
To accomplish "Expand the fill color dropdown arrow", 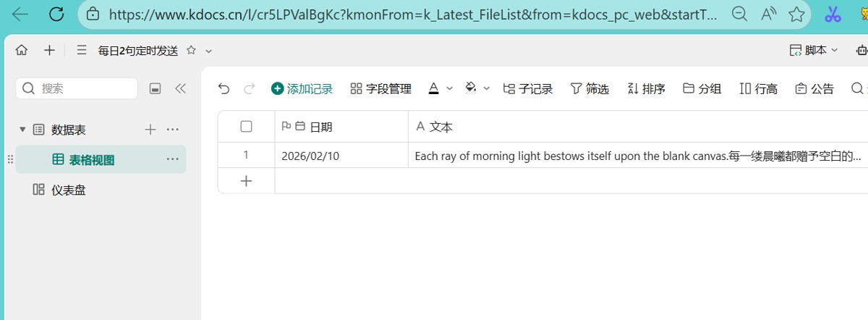I will (x=487, y=88).
